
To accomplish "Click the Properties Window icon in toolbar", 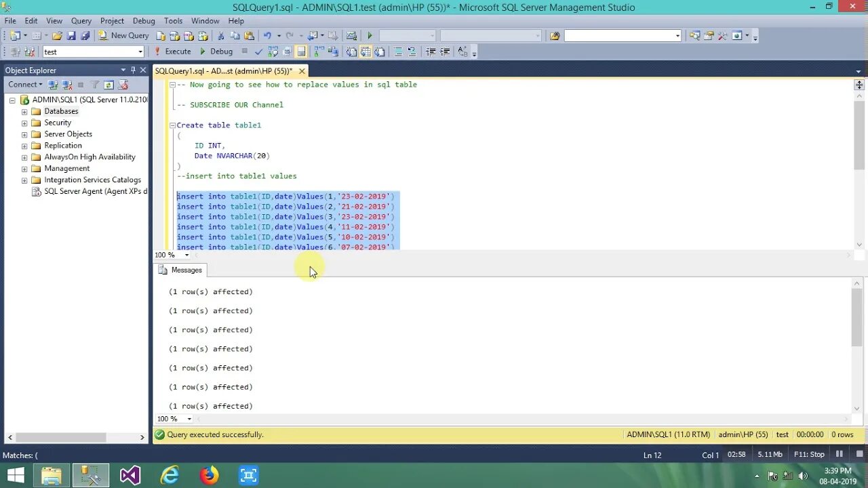I will click(x=709, y=35).
